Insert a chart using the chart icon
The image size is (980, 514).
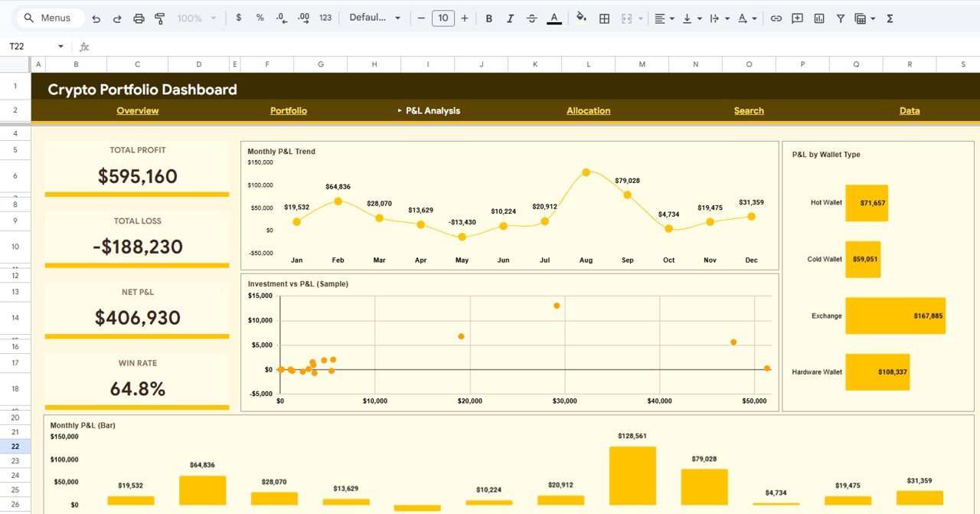click(x=820, y=17)
